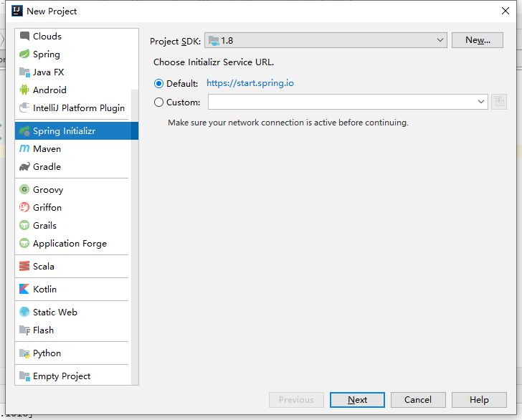Click the Grails project icon
This screenshot has width=522, height=420.
24,226
